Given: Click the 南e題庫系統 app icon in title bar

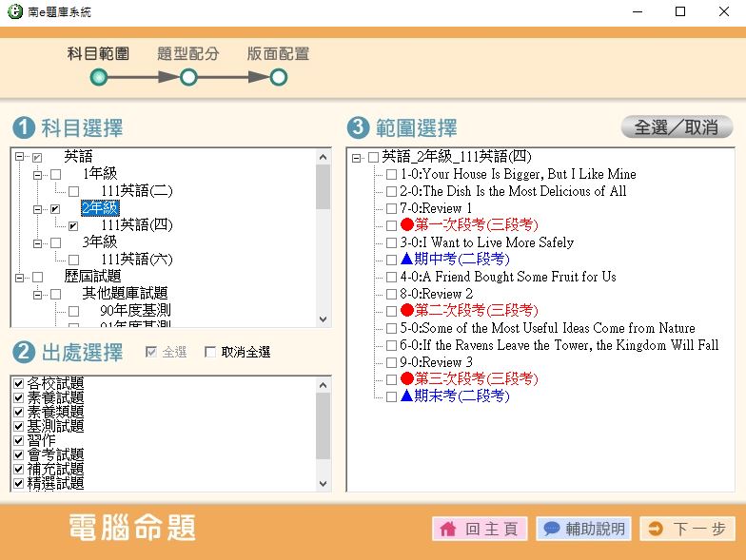Looking at the screenshot, I should click(15, 11).
